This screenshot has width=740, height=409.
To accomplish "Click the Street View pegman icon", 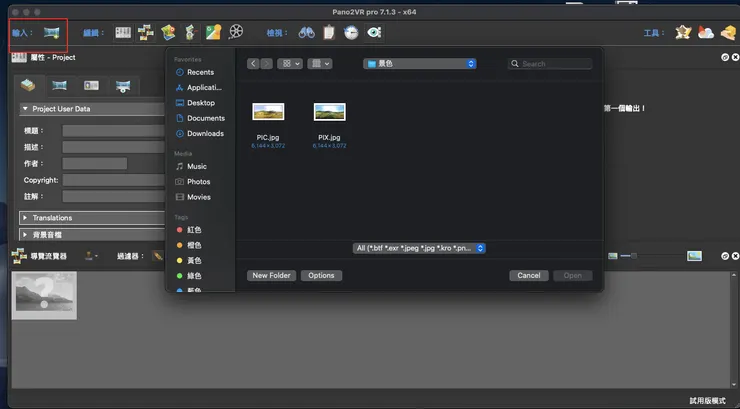I will (191, 32).
